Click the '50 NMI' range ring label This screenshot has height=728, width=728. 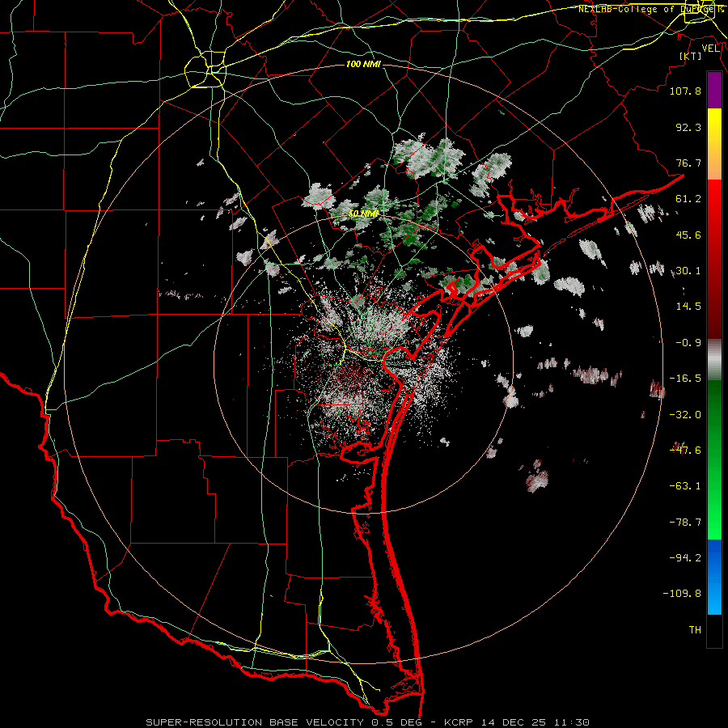(363, 214)
